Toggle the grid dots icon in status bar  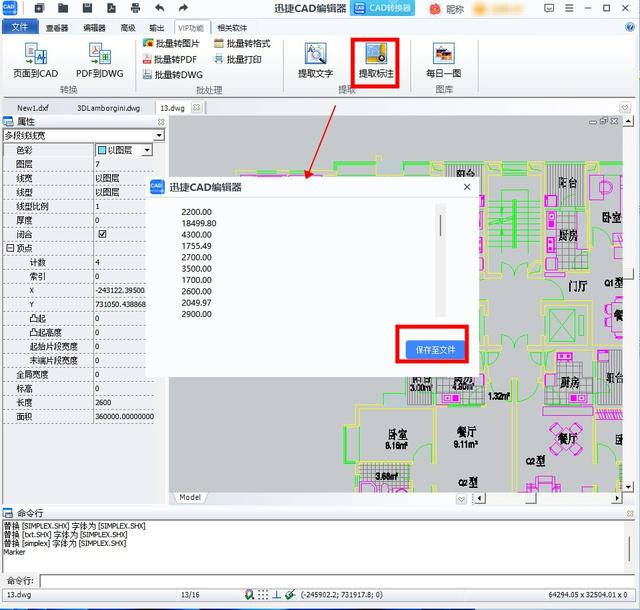tap(263, 595)
